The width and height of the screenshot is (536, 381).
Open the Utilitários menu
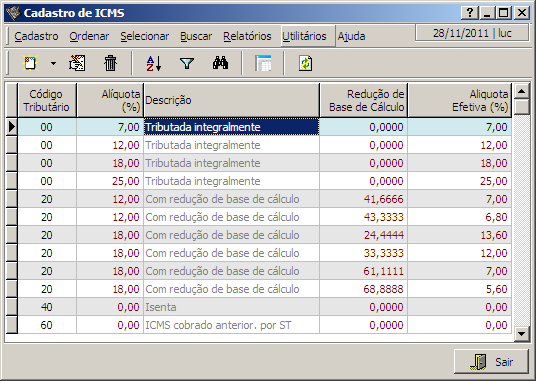tap(304, 36)
